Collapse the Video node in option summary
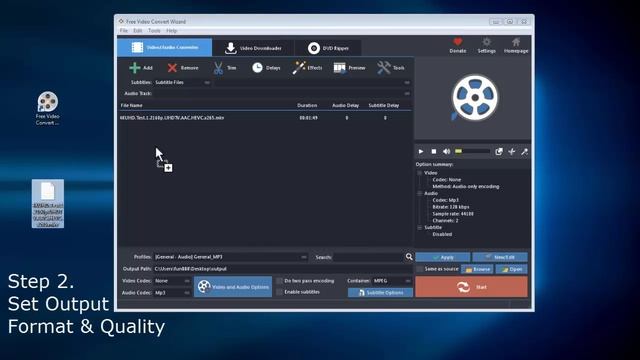This screenshot has width=640, height=360. [419, 173]
